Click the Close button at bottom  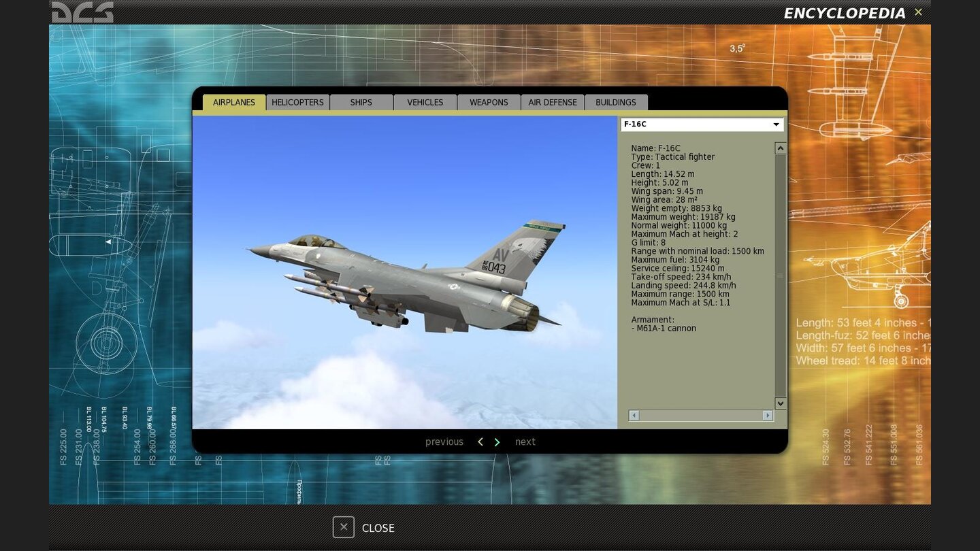364,528
